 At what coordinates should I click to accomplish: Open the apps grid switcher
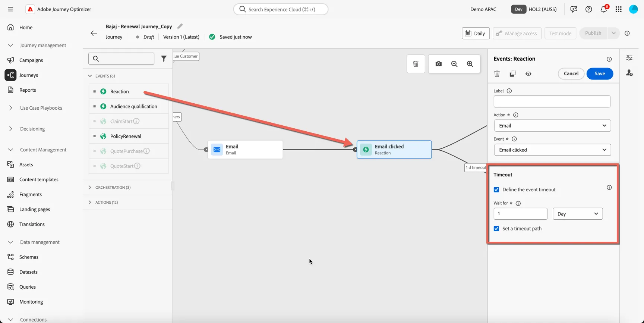pyautogui.click(x=619, y=9)
